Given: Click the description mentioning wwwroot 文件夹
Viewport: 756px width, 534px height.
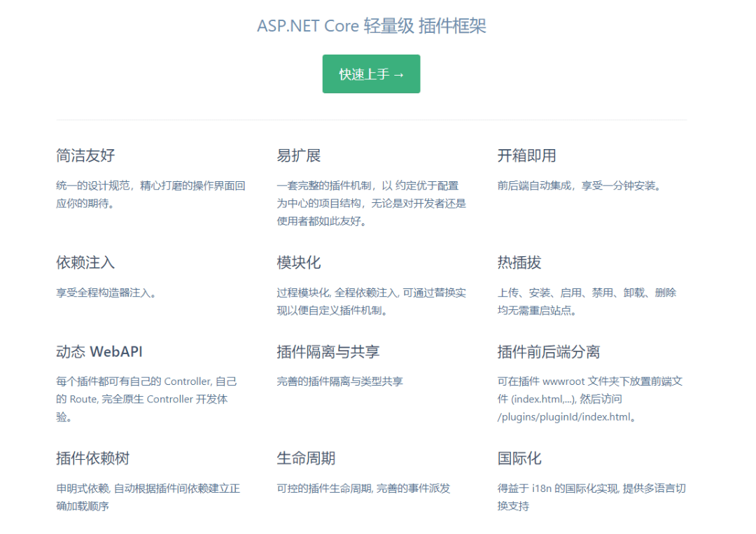Looking at the screenshot, I should 590,399.
